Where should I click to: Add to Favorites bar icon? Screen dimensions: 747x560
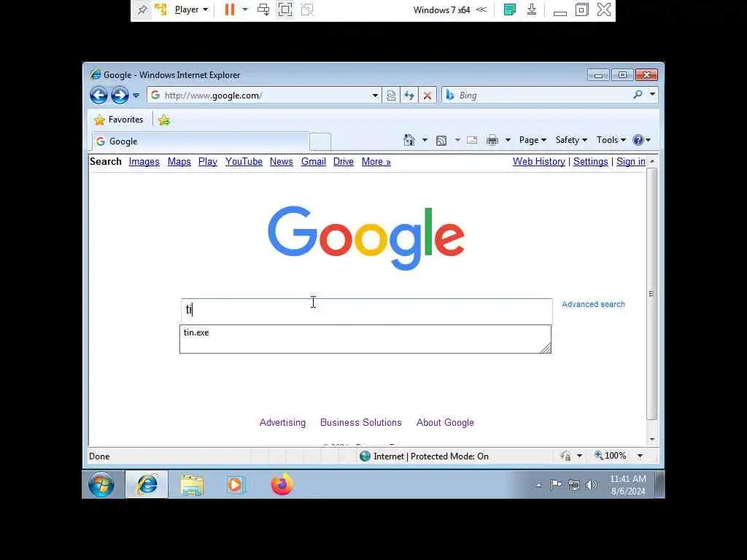[x=164, y=120]
